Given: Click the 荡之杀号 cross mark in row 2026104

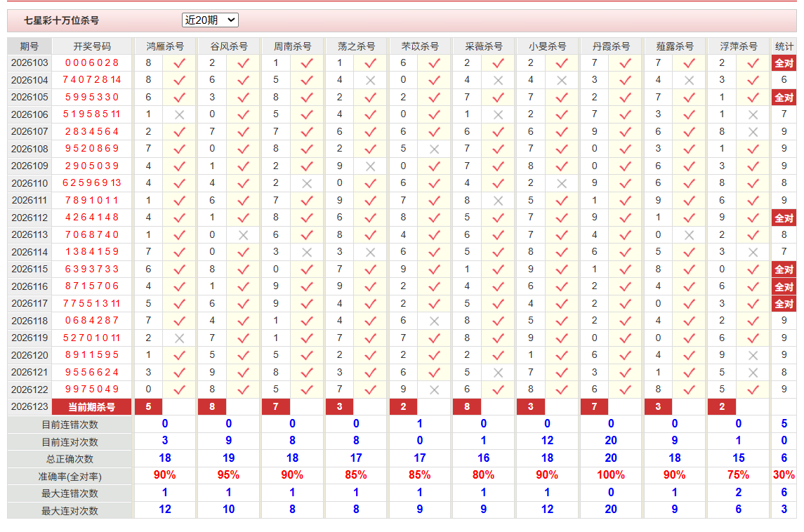Looking at the screenshot, I should tap(370, 81).
